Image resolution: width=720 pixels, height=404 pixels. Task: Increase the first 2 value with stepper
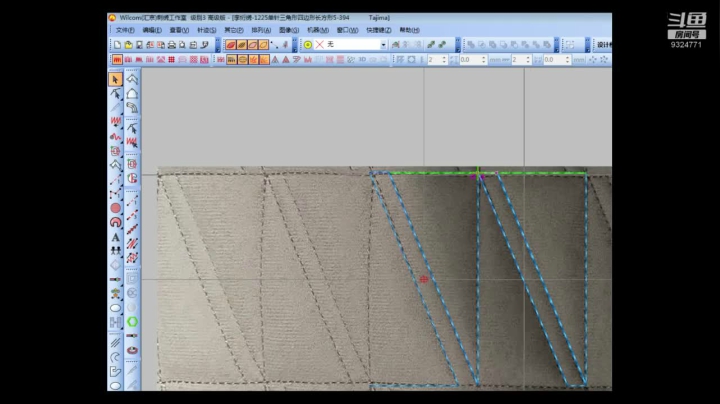(444, 58)
